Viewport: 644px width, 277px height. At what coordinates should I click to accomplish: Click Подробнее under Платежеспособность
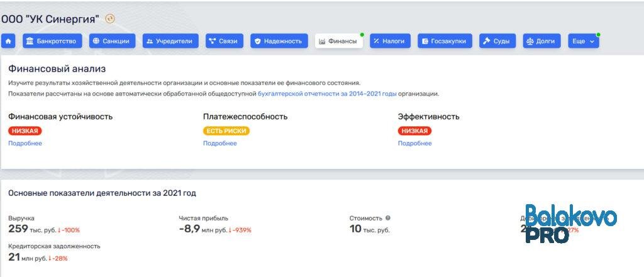coord(219,143)
